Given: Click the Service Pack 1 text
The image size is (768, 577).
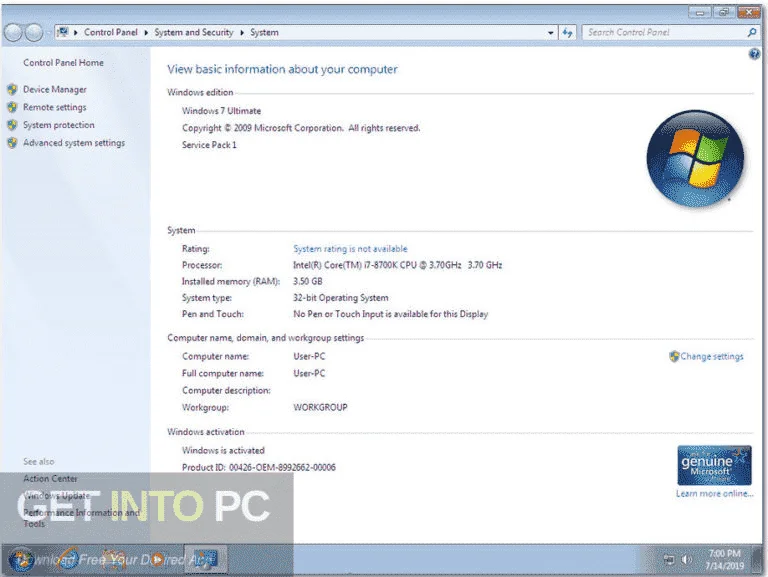Looking at the screenshot, I should 209,145.
